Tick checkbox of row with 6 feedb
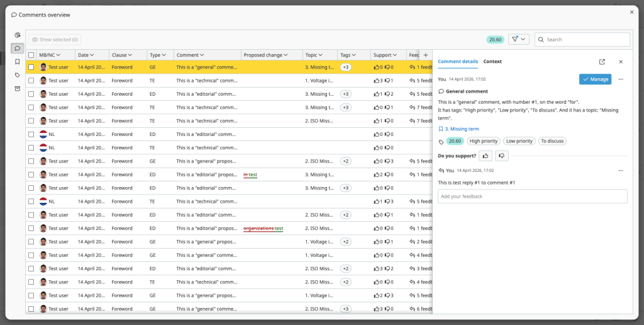 point(31,309)
